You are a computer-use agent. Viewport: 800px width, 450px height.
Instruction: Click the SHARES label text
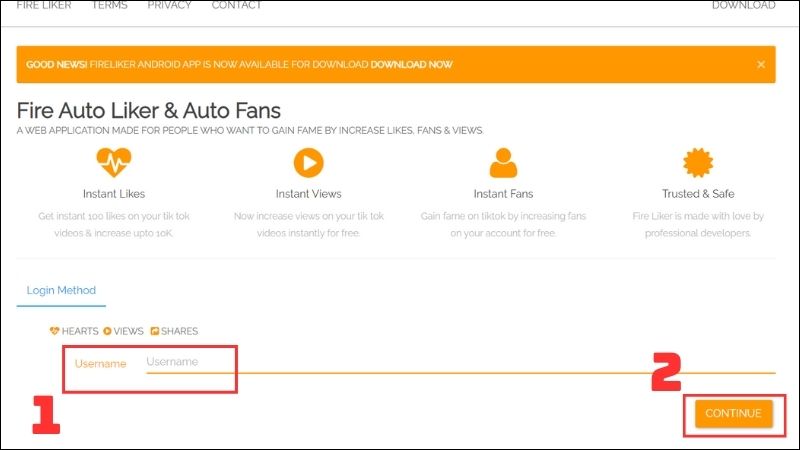[179, 331]
